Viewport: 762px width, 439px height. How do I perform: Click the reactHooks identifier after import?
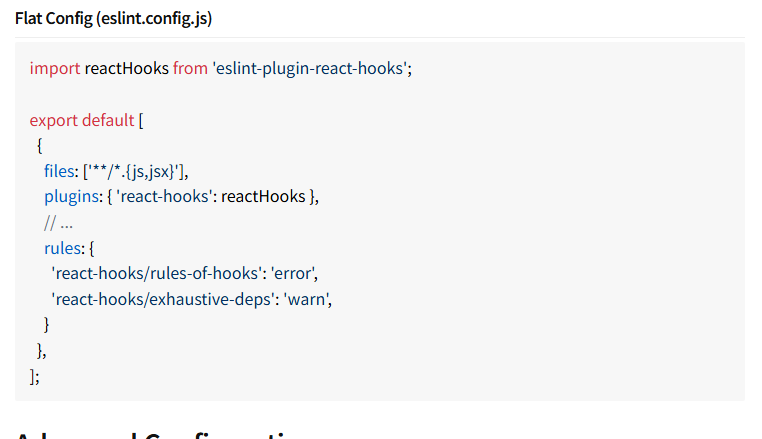(126, 68)
